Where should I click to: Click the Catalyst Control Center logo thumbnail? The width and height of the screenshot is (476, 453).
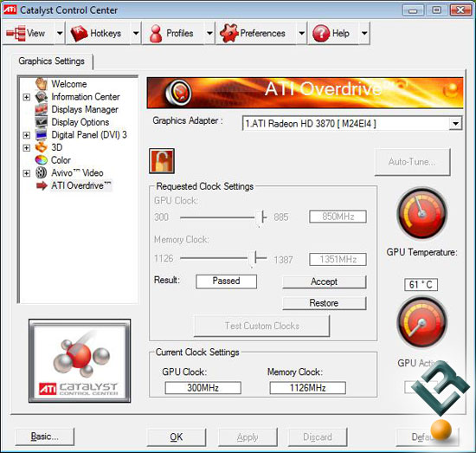pos(80,361)
